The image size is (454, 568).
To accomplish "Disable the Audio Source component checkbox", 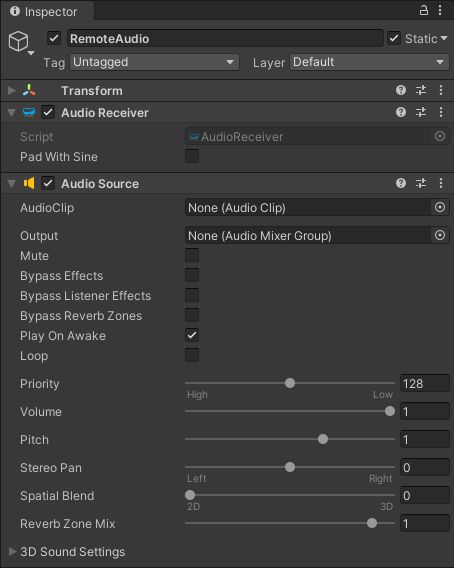I will point(48,183).
